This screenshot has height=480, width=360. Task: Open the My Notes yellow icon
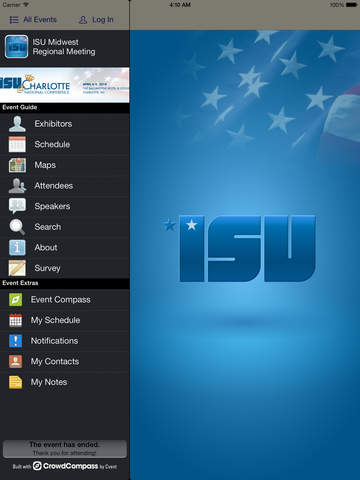click(16, 382)
